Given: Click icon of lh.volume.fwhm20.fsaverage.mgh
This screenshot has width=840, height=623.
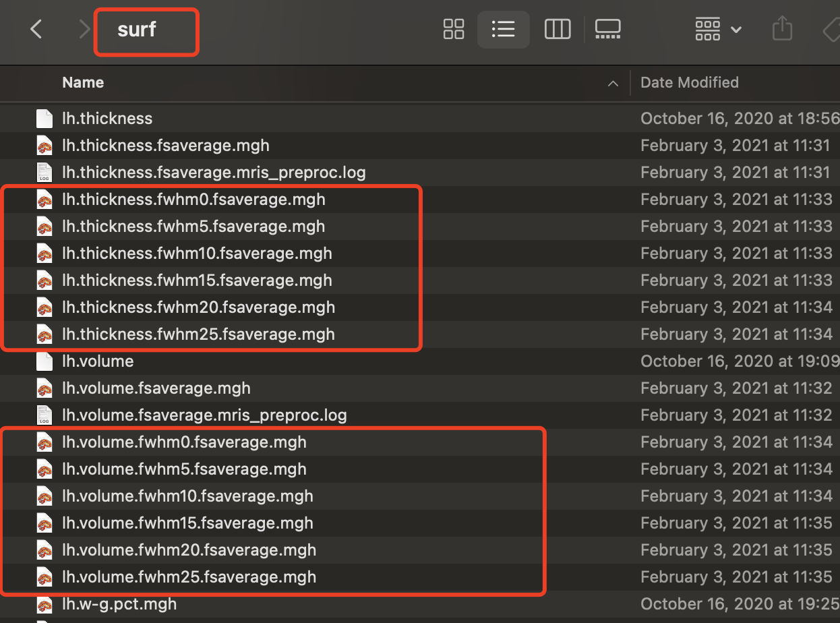Looking at the screenshot, I should point(44,550).
